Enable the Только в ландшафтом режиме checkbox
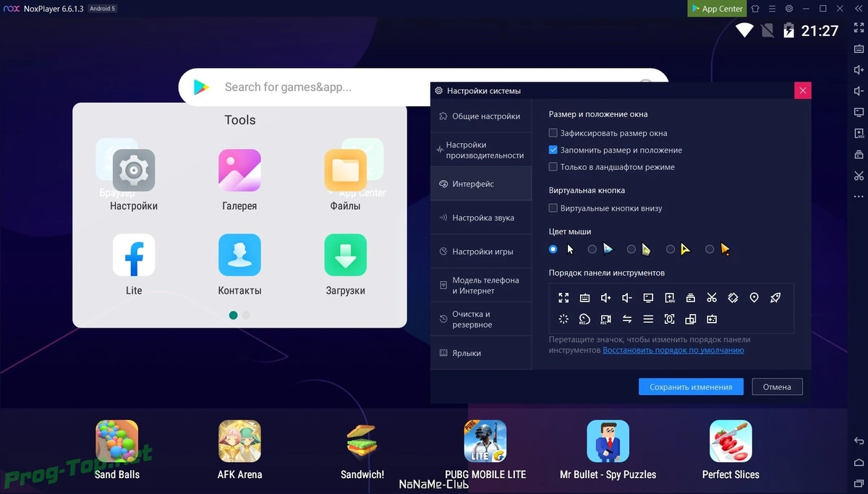Screen dimensions: 868x494 point(553,166)
